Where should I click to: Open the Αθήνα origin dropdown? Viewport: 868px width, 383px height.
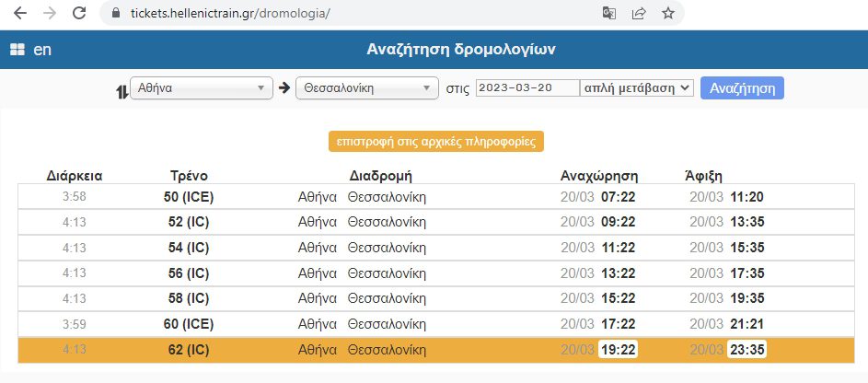[x=199, y=88]
